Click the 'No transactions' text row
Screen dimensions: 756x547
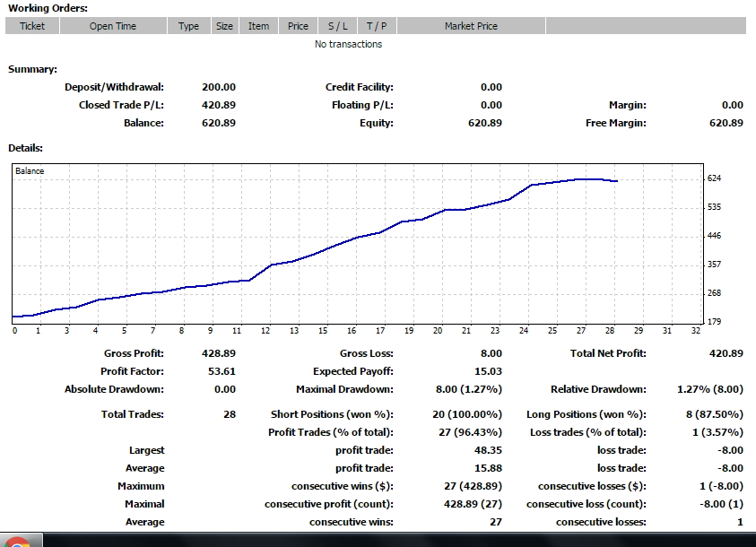pyautogui.click(x=348, y=44)
